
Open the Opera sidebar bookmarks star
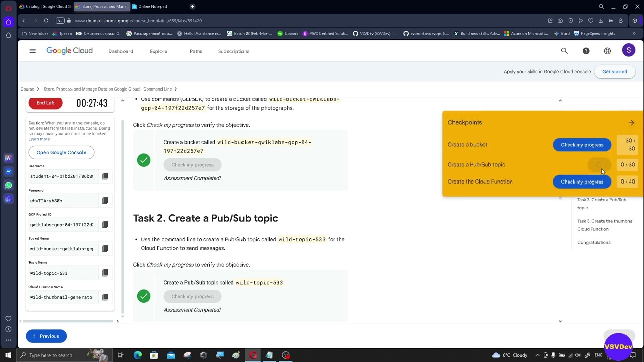click(8, 35)
